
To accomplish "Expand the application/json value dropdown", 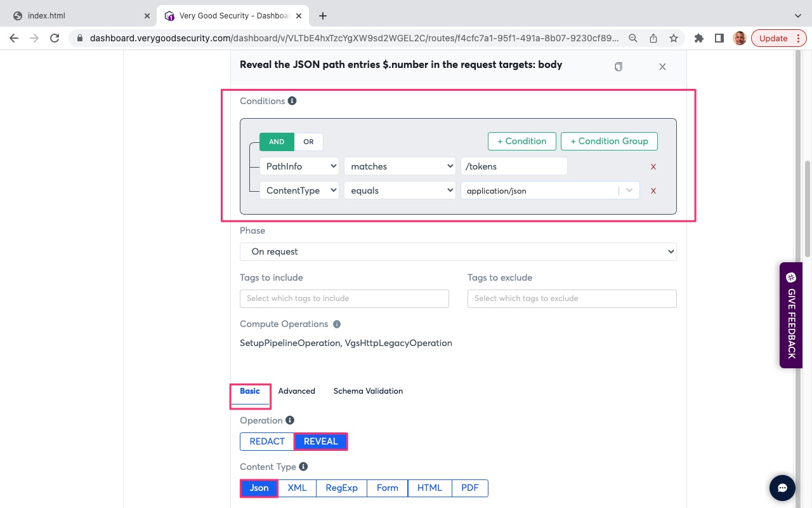I will (629, 190).
